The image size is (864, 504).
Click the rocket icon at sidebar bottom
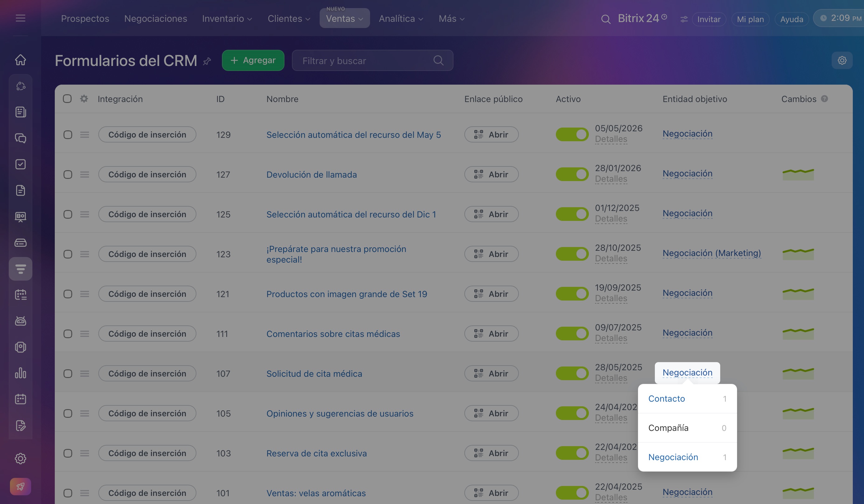pyautogui.click(x=21, y=487)
